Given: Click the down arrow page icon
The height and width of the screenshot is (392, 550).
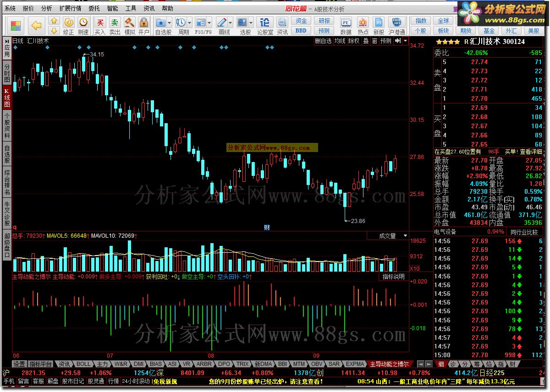Looking at the screenshot, I should (x=54, y=30).
